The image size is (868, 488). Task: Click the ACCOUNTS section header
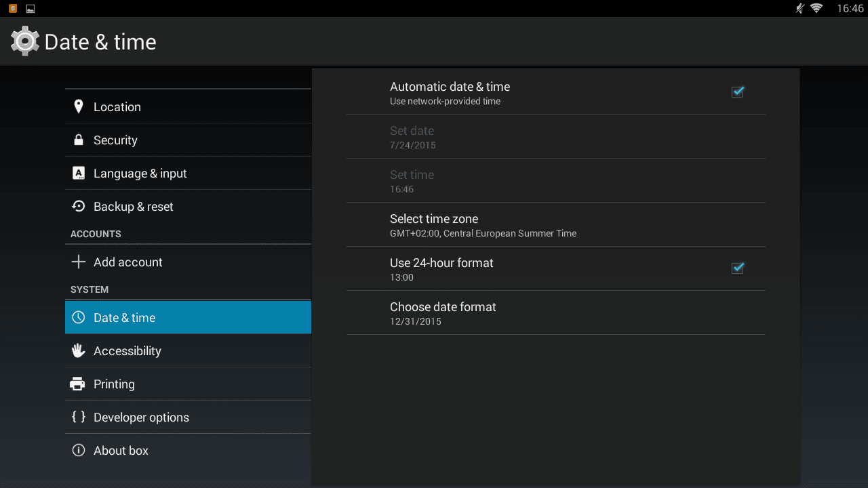[96, 234]
